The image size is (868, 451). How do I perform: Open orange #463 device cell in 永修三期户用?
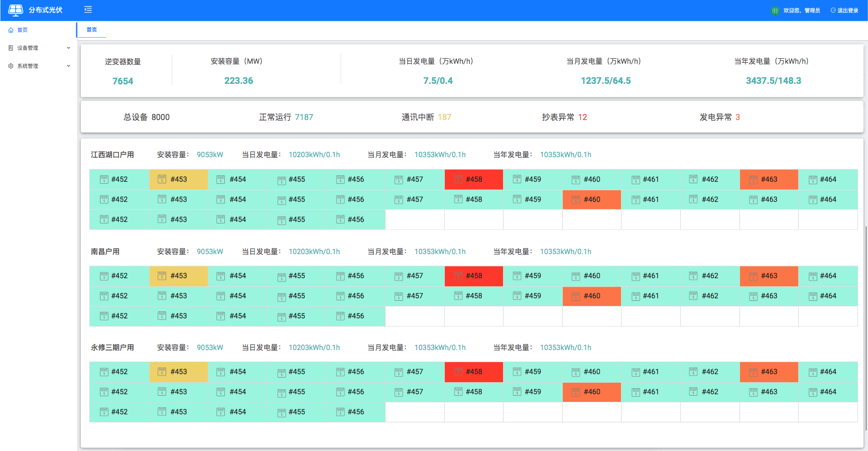[x=769, y=372]
